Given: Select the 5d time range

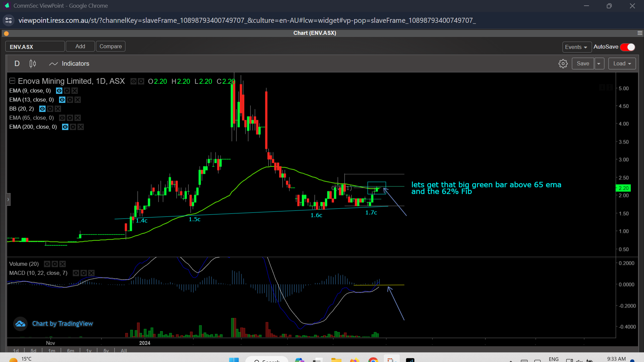Looking at the screenshot, I should click(x=33, y=351).
